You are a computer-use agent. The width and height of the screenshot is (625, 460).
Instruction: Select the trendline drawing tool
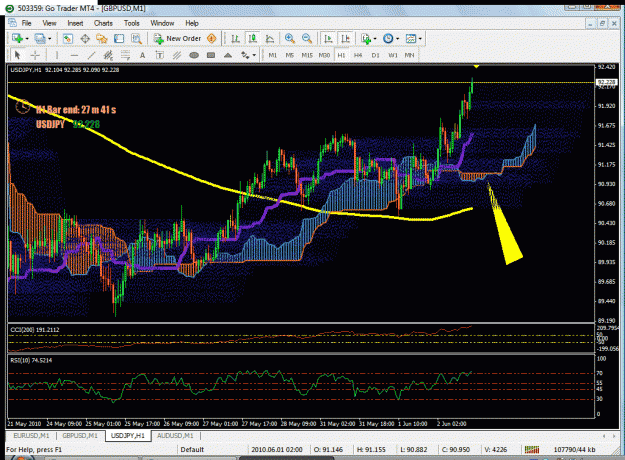click(x=91, y=55)
